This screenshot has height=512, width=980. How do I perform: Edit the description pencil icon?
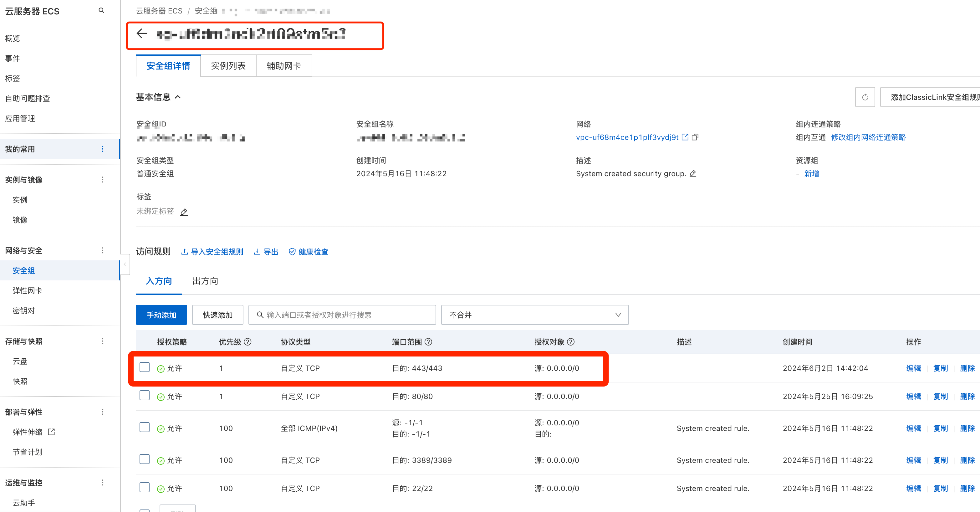pyautogui.click(x=693, y=173)
